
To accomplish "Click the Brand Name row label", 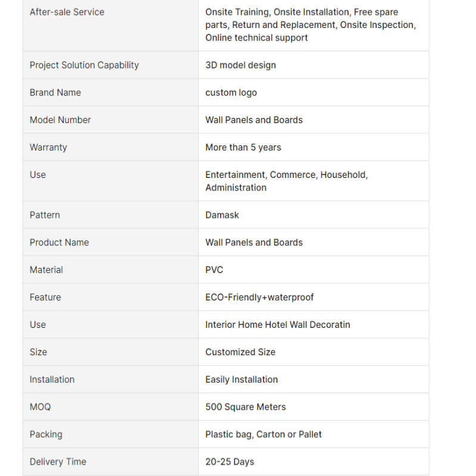I will pyautogui.click(x=55, y=92).
